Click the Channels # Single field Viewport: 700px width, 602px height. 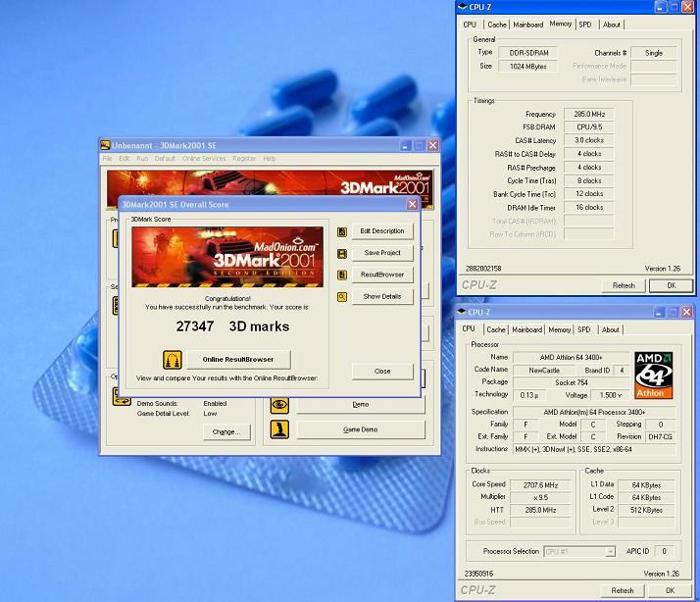click(654, 53)
